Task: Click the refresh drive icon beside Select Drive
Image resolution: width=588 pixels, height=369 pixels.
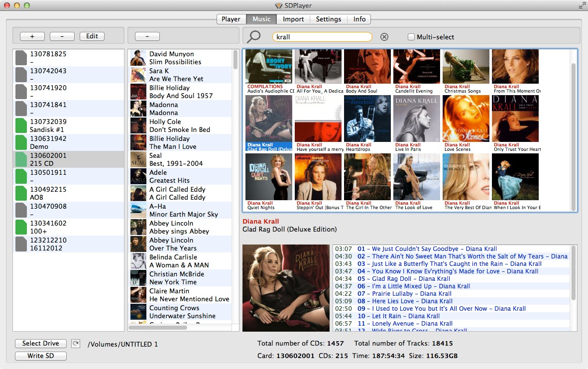Action: pyautogui.click(x=76, y=344)
